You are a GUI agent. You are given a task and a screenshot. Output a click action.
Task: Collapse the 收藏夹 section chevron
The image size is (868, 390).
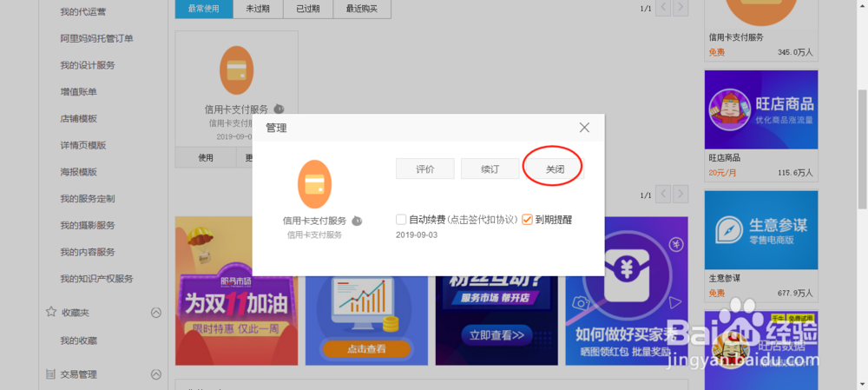[x=156, y=313]
